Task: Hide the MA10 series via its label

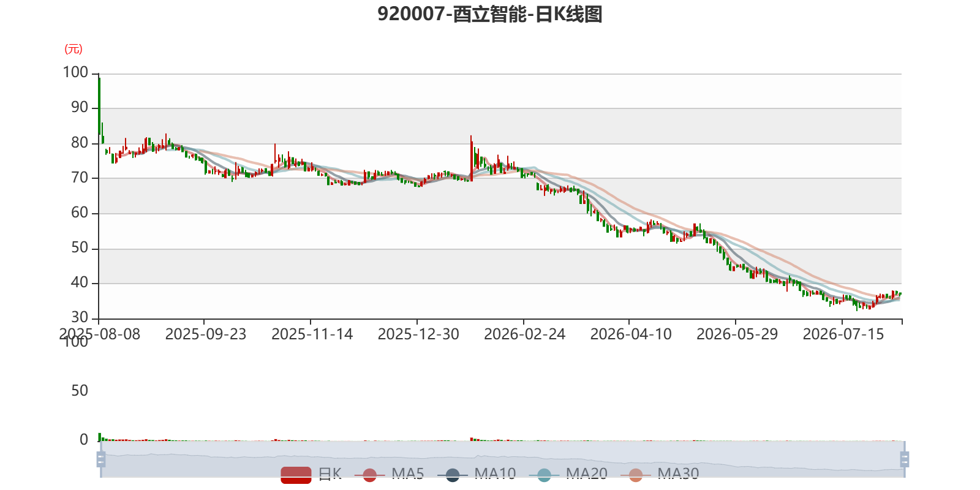Action: click(495, 473)
